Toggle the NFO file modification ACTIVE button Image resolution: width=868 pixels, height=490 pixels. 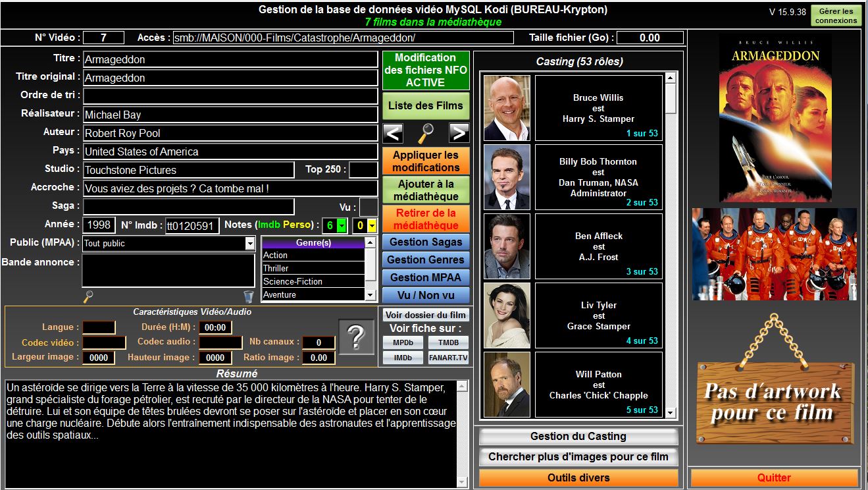(426, 70)
